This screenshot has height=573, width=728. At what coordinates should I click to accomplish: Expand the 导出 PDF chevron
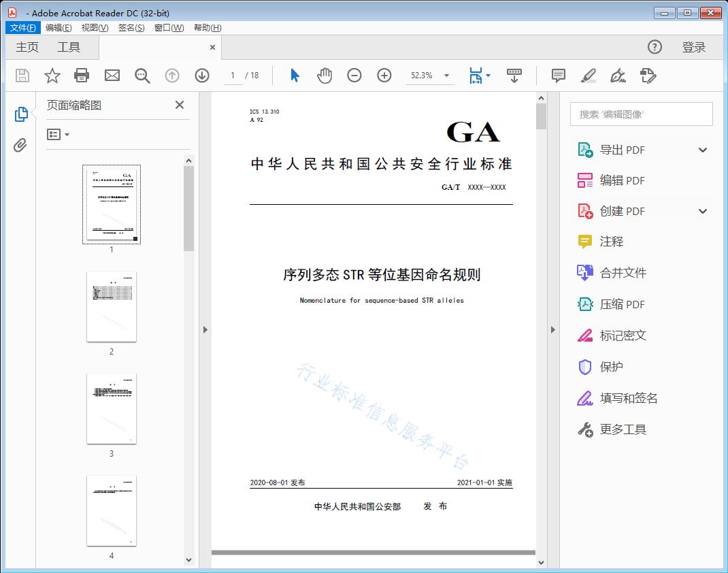pyautogui.click(x=702, y=149)
